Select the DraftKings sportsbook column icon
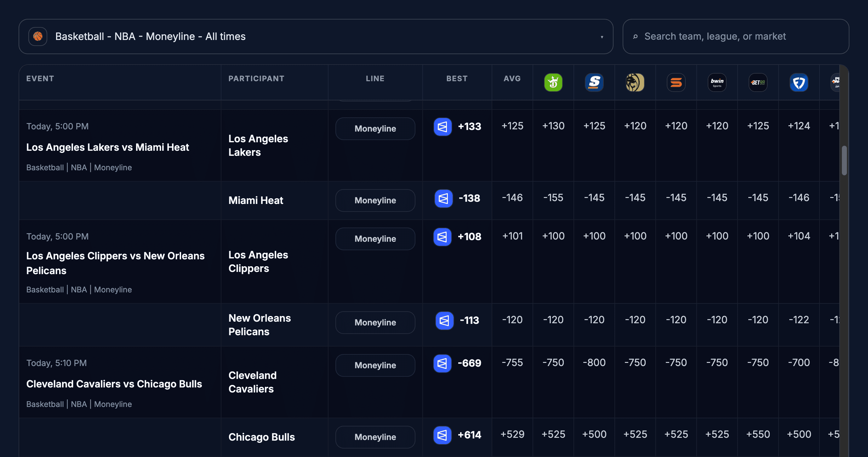 point(554,82)
